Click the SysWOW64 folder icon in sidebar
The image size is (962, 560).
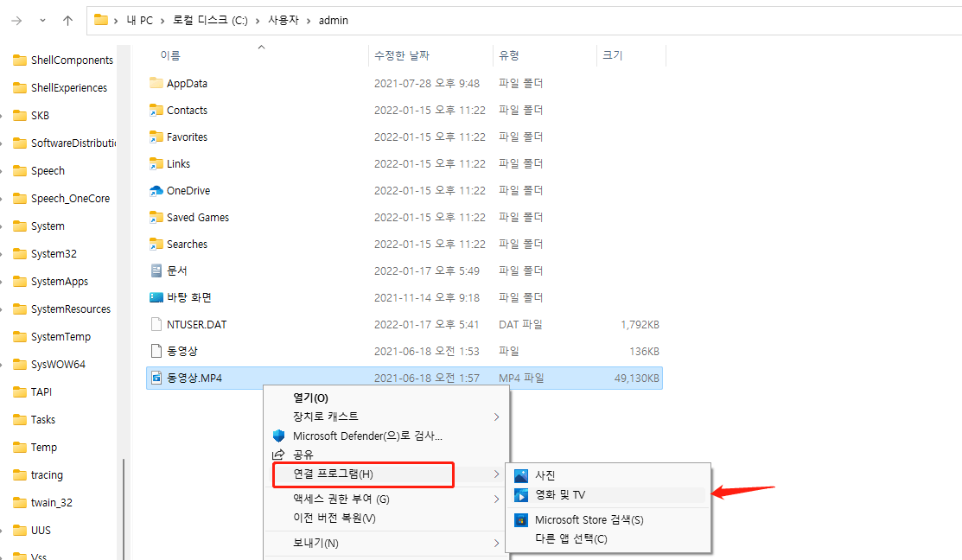pyautogui.click(x=19, y=364)
